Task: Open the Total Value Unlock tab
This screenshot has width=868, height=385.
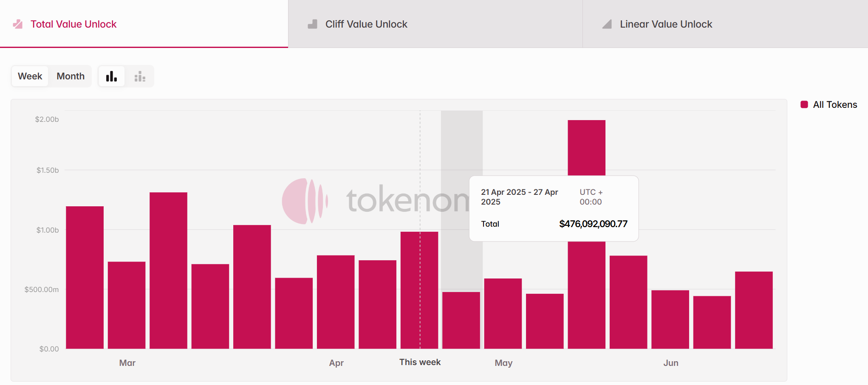Action: (144, 24)
